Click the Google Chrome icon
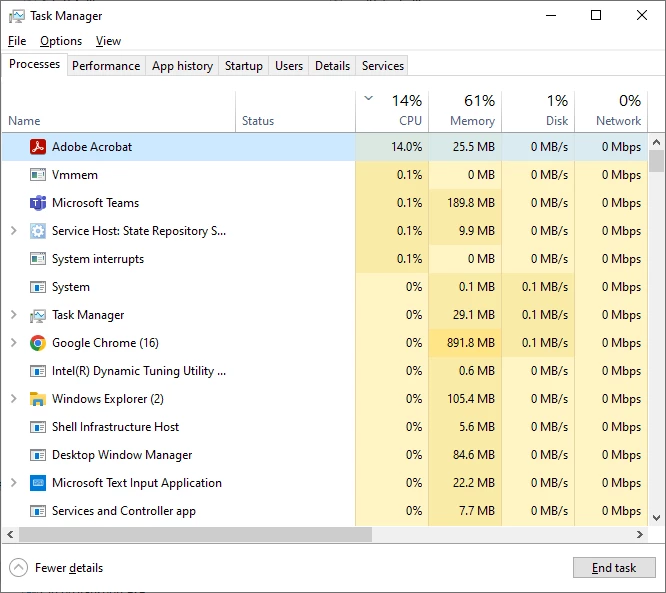 pos(38,343)
